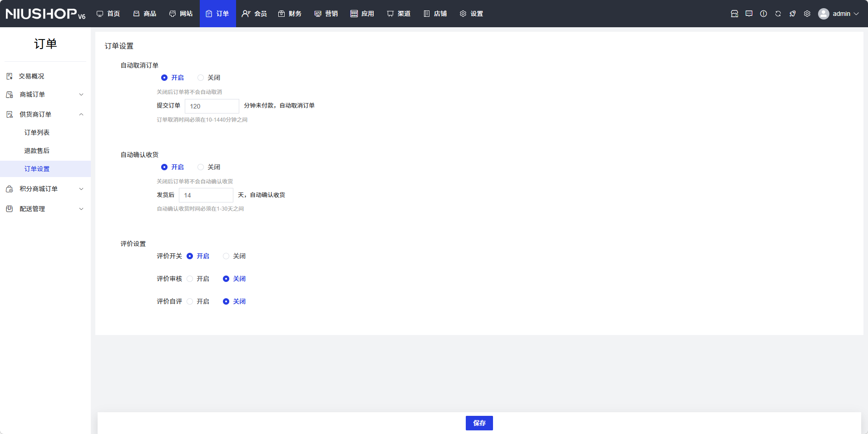Click the 会员 person icon

(x=246, y=14)
